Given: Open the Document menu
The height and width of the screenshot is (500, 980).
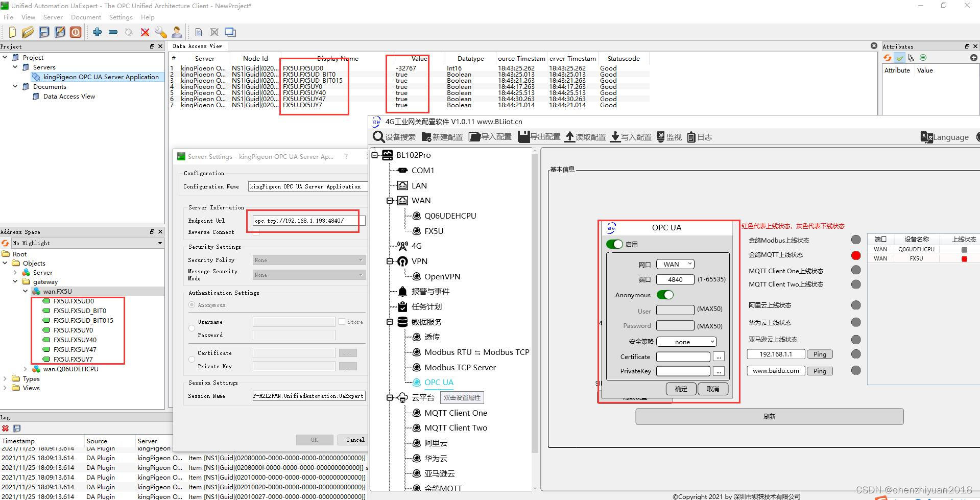Looking at the screenshot, I should 86,17.
